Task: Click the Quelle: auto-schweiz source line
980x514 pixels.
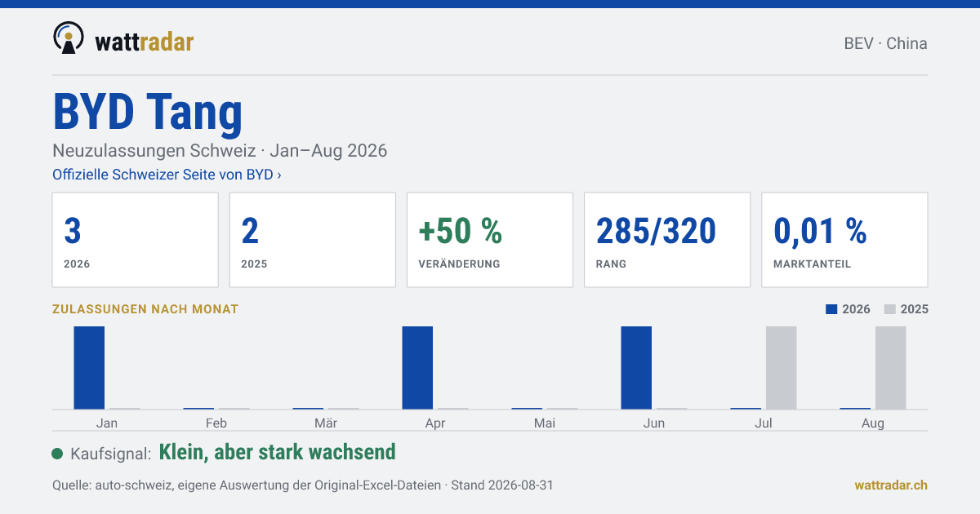Action: 303,485
